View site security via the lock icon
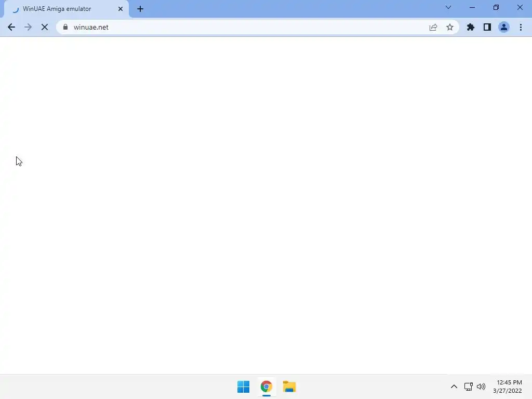Screen dimensions: 532x399 65,27
